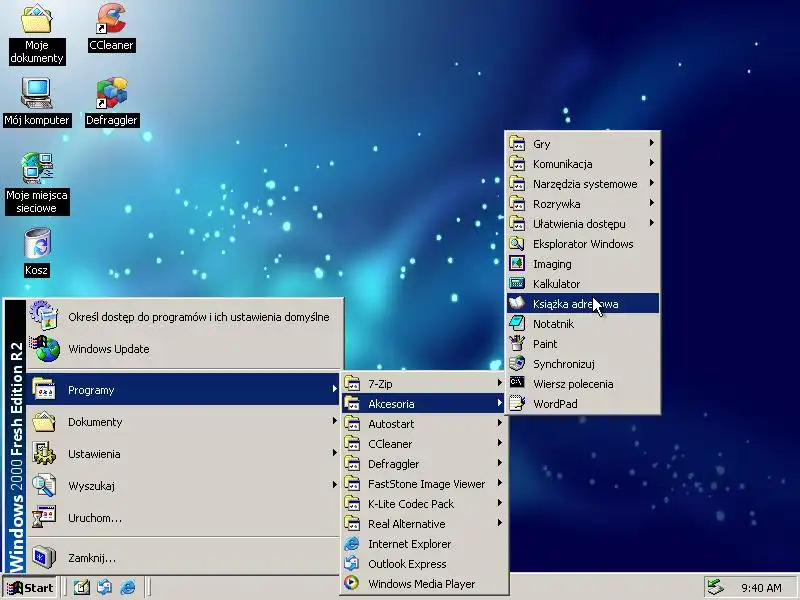Expand the Narzędzia systemowe subfolder
The height and width of the screenshot is (600, 800).
(x=583, y=184)
